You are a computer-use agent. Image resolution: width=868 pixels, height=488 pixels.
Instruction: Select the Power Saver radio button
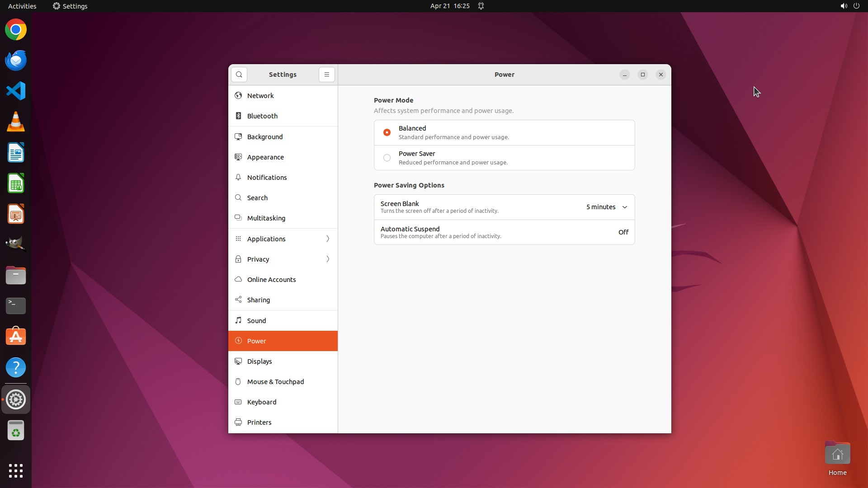[387, 158]
